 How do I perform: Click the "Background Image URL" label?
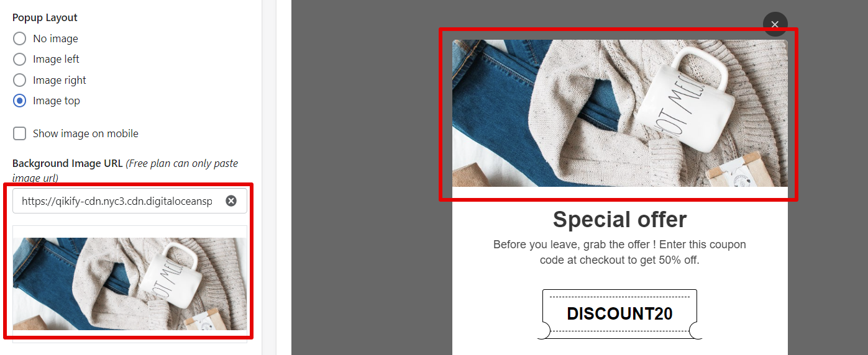pos(68,164)
